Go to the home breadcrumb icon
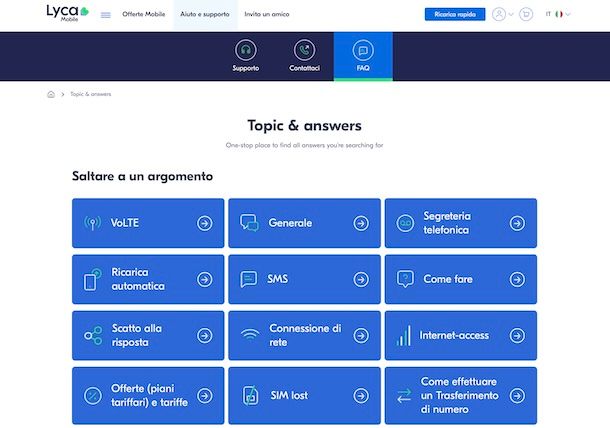 (51, 94)
